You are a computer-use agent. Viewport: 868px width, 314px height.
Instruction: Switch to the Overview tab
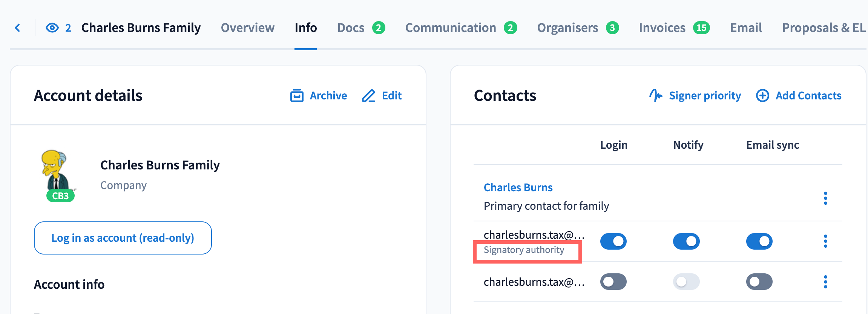(x=247, y=28)
